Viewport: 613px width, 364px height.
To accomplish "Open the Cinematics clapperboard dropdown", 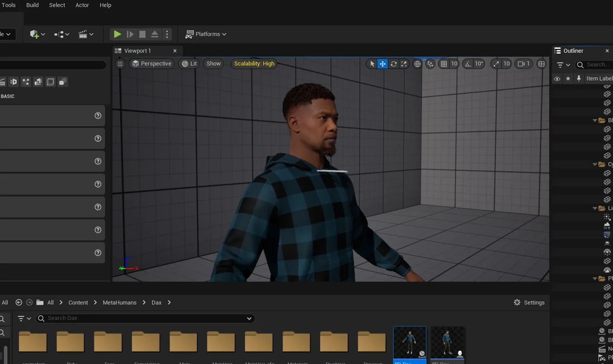I will coord(86,34).
